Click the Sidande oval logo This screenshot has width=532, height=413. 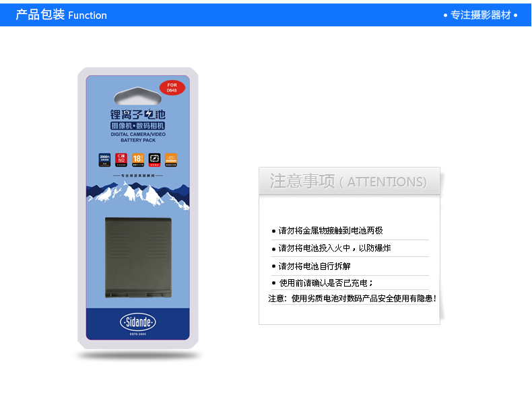pos(138,322)
